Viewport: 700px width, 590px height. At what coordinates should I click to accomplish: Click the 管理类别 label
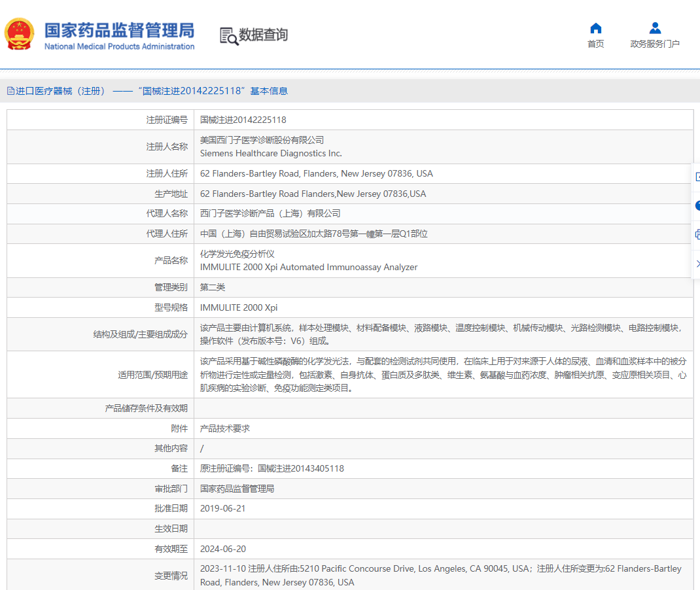pos(171,287)
